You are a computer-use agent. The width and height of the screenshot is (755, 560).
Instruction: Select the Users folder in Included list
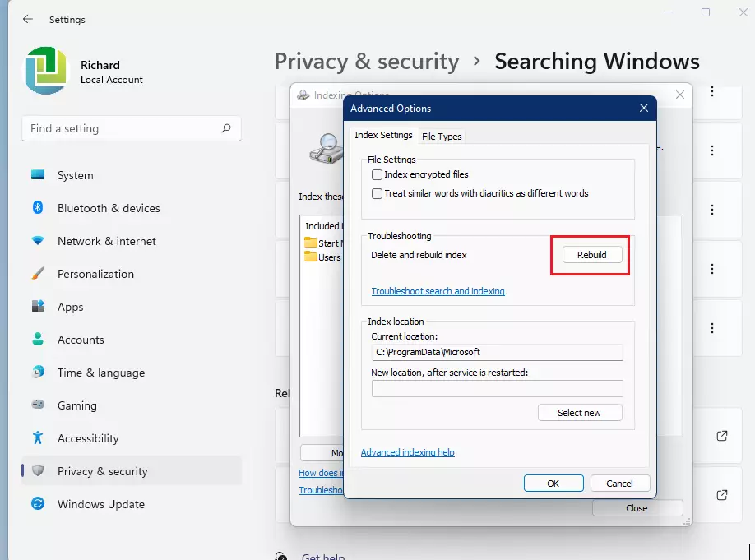click(322, 257)
